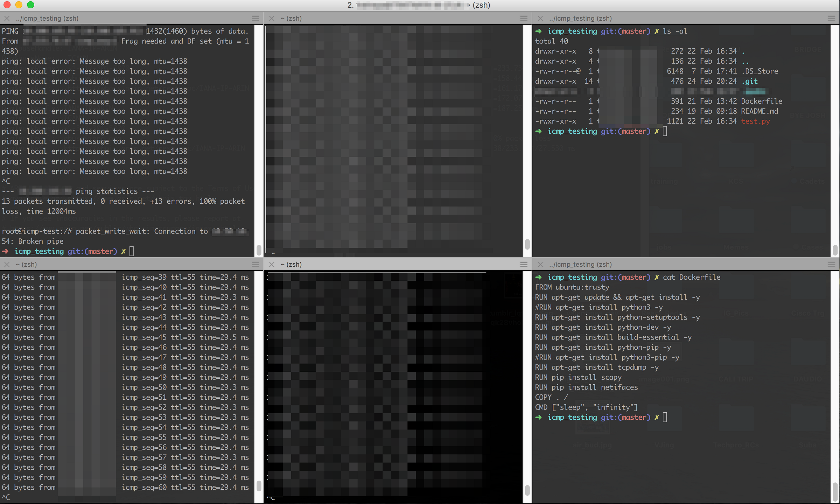This screenshot has width=840, height=504.
Task: Open hamburger menu of bottom-middle zsh pane
Action: tap(524, 264)
